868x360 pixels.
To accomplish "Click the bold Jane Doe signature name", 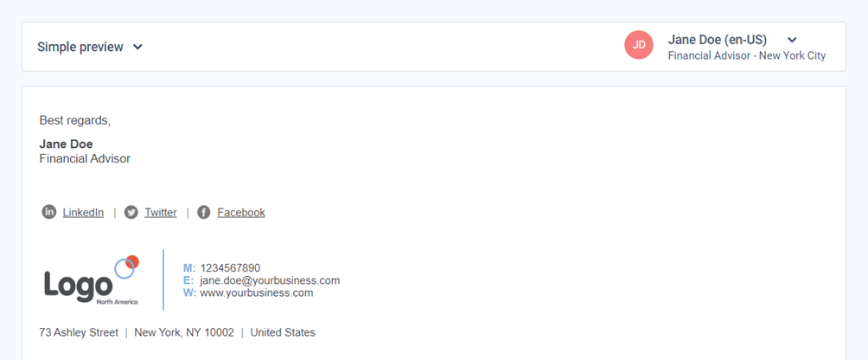I will (x=66, y=145).
